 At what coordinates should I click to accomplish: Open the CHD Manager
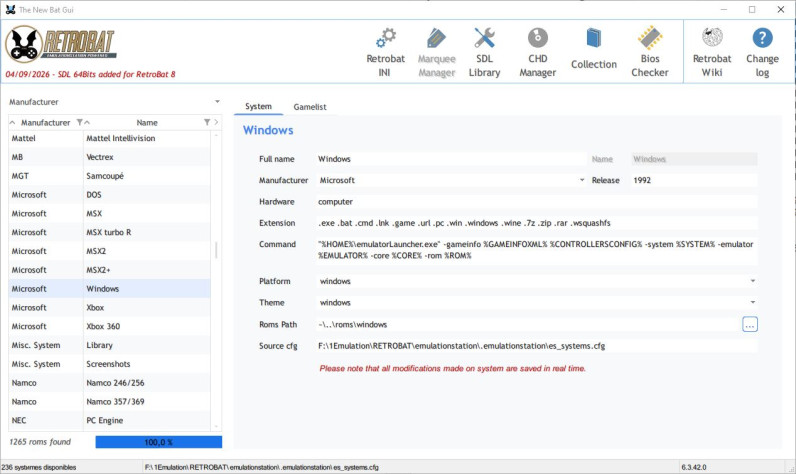pyautogui.click(x=538, y=52)
